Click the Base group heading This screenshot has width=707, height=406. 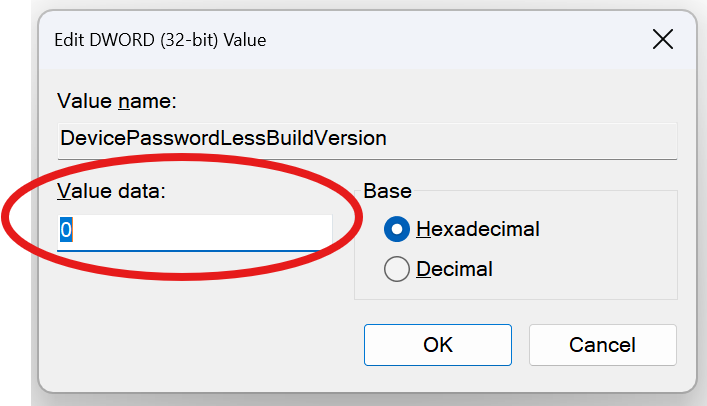(387, 191)
